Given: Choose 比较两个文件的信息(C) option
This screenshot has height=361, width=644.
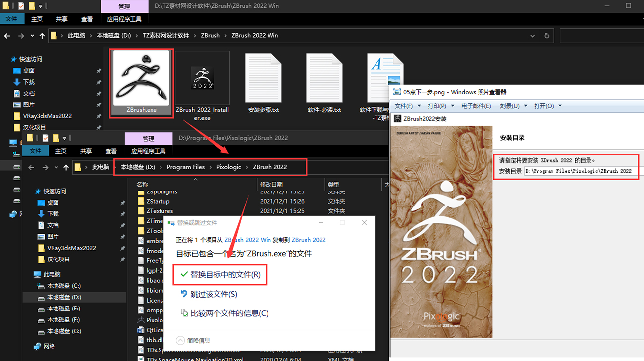Looking at the screenshot, I should click(x=224, y=313).
